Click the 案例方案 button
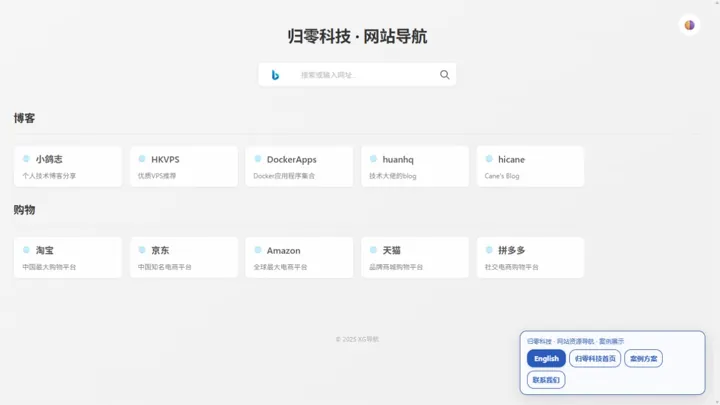 [643, 359]
